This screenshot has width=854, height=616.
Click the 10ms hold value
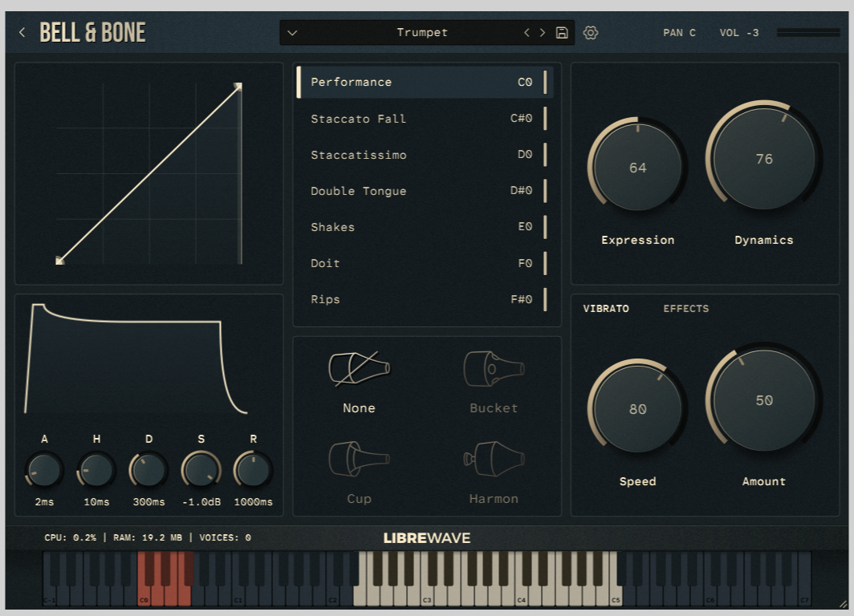96,502
